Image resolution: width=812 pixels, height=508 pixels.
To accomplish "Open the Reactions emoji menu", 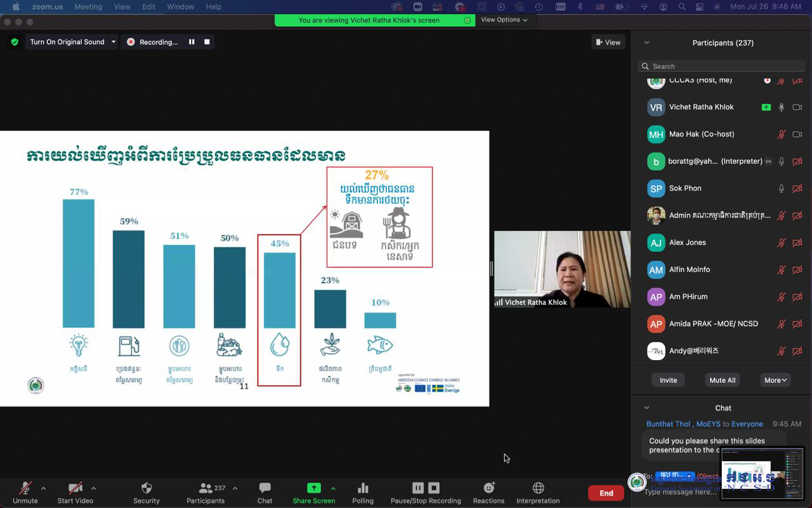I will (488, 488).
